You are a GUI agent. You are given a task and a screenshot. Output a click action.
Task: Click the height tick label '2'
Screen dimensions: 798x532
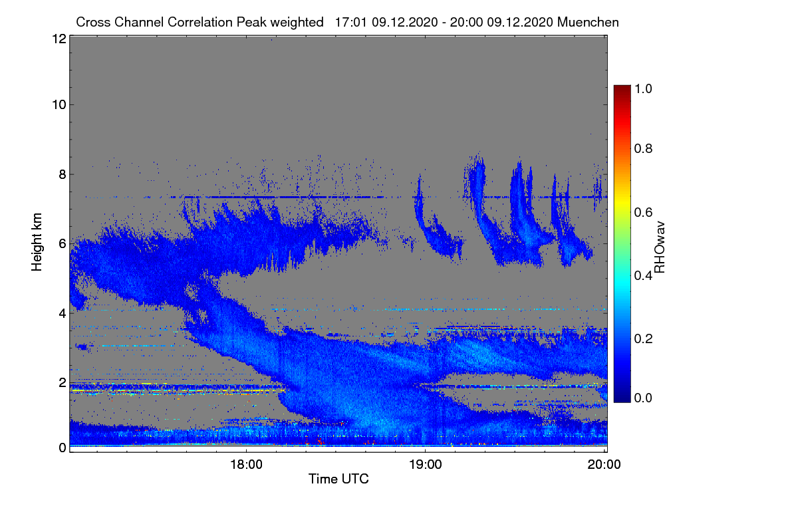(62, 382)
